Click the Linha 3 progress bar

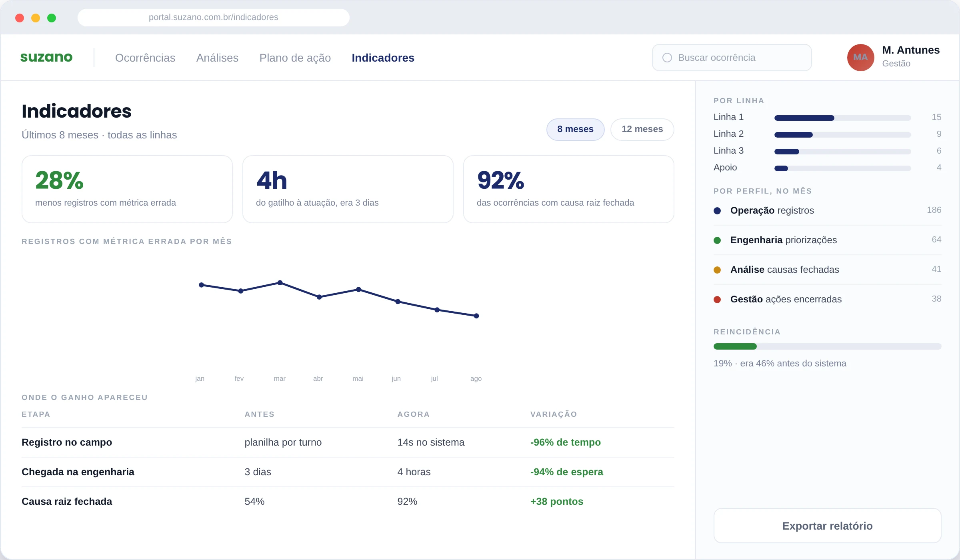(842, 152)
